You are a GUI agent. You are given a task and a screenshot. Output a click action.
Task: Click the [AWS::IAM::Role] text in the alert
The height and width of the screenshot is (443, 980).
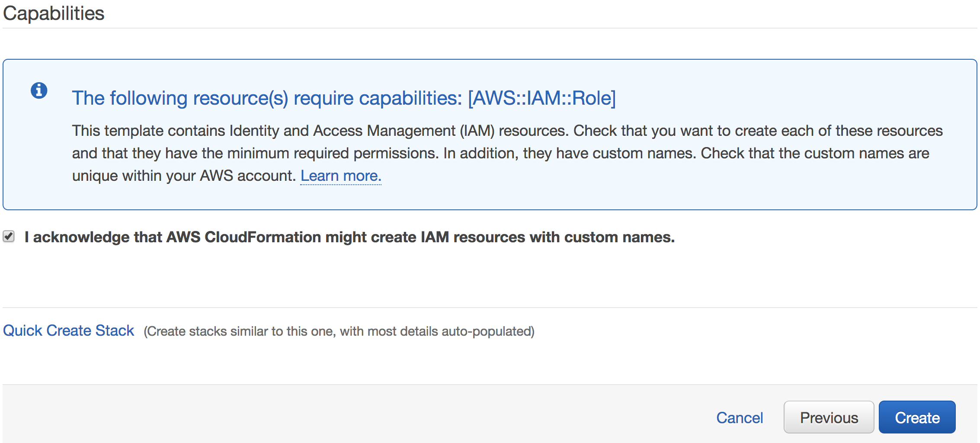click(542, 98)
